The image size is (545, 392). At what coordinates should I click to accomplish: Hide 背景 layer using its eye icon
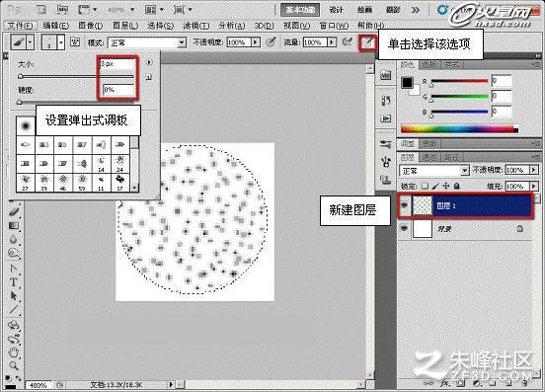click(x=404, y=228)
